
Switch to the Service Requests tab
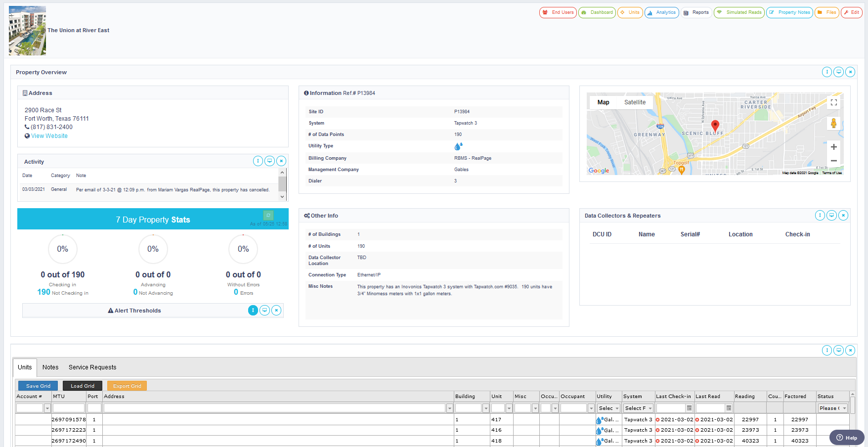pos(92,367)
